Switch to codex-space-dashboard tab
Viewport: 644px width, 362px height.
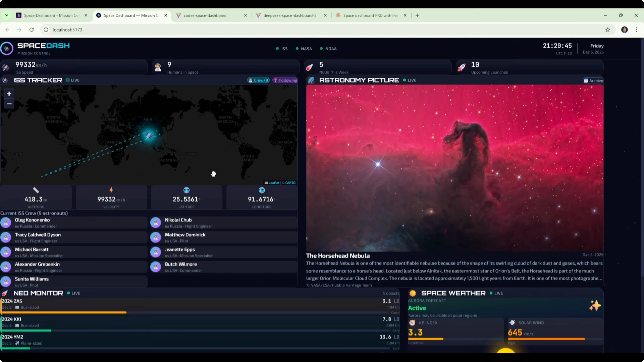tap(205, 16)
